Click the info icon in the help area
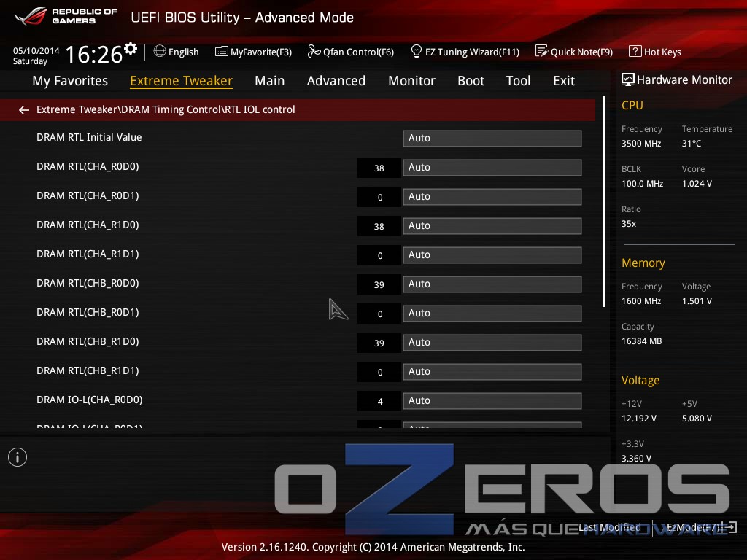Screen dimensions: 747x560 [x=18, y=457]
